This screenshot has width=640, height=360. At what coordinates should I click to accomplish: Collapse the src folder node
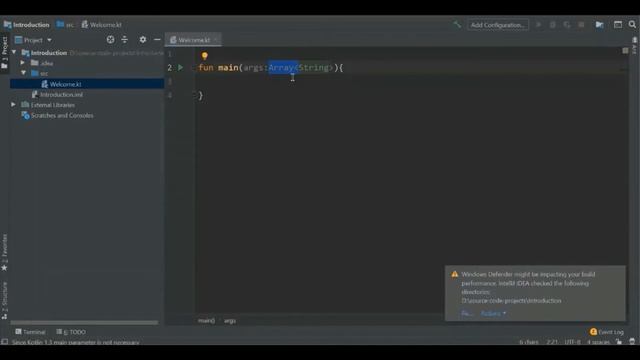pos(23,73)
